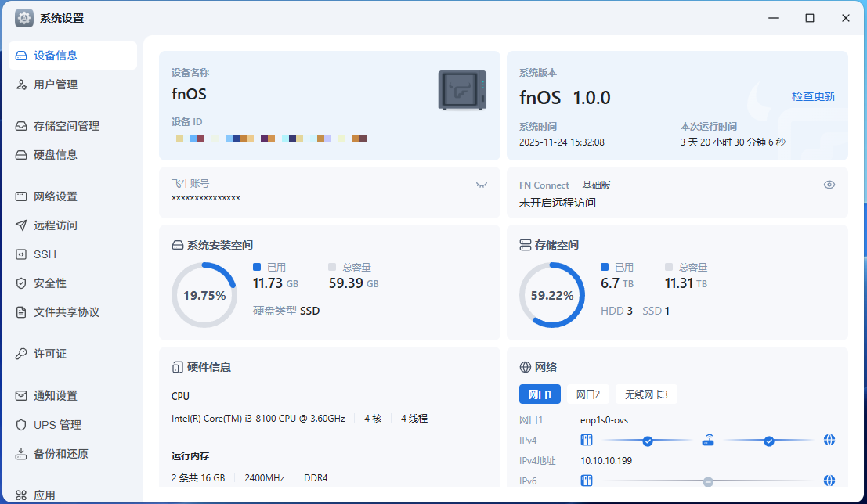The height and width of the screenshot is (504, 867).
Task: Click the fnOS NAS device image
Action: point(462,90)
